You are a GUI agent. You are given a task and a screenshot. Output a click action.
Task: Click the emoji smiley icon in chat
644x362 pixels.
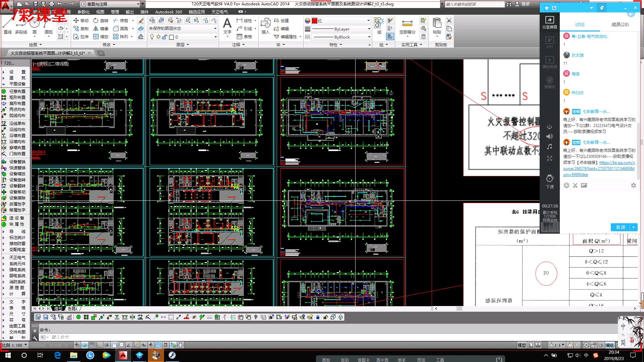coord(567,185)
